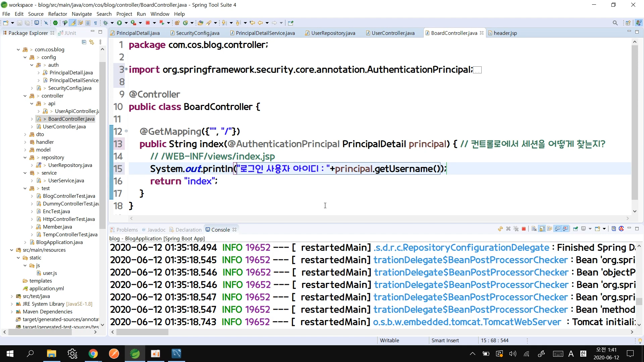Toggle Show Whitespace Characters in toolbar
Screen dimensions: 644x362
(x=96, y=23)
